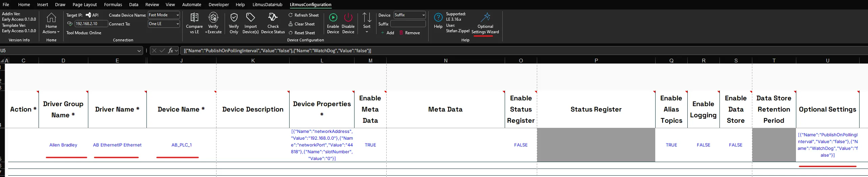Select AB EthernetIP Ethernet cell

click(117, 145)
